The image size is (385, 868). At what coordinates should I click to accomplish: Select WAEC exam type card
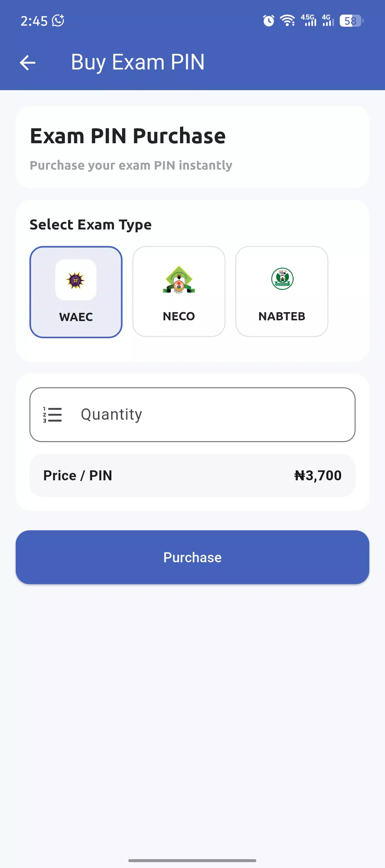(x=76, y=292)
